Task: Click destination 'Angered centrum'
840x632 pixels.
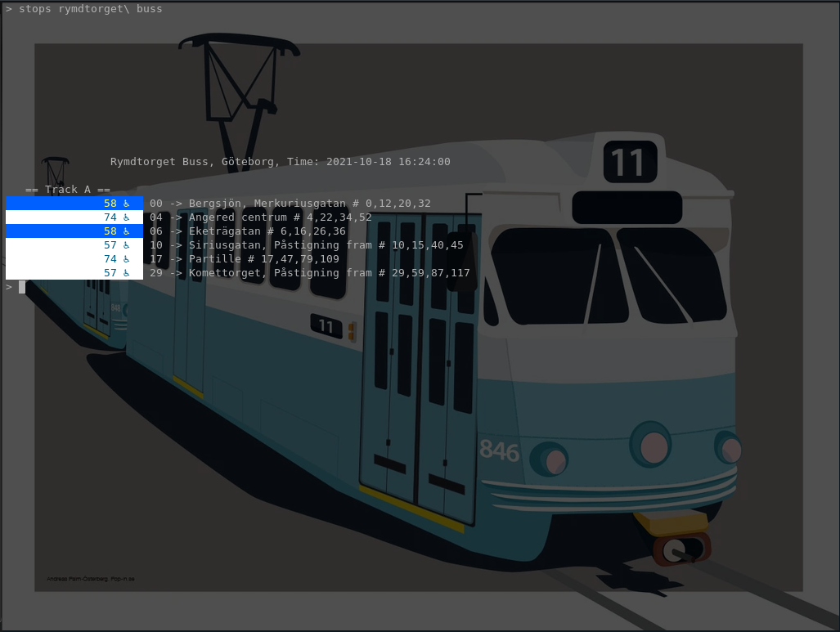Action: pos(238,217)
